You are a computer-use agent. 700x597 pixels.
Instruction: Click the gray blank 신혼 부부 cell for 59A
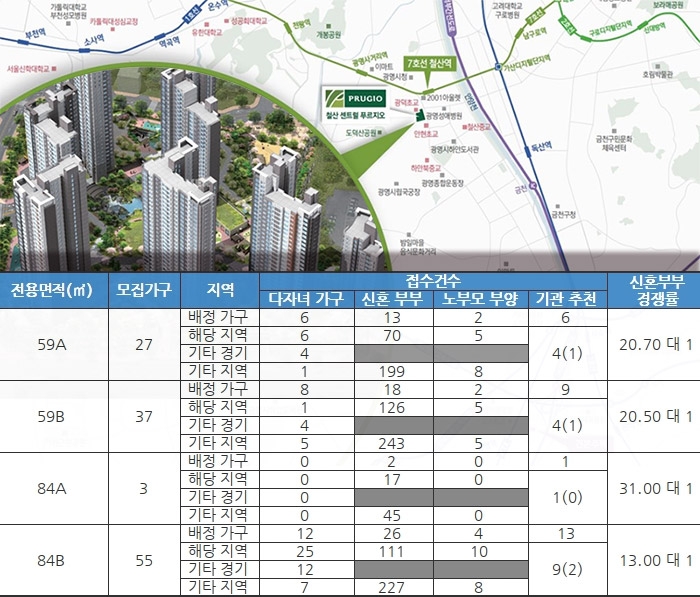click(x=392, y=353)
